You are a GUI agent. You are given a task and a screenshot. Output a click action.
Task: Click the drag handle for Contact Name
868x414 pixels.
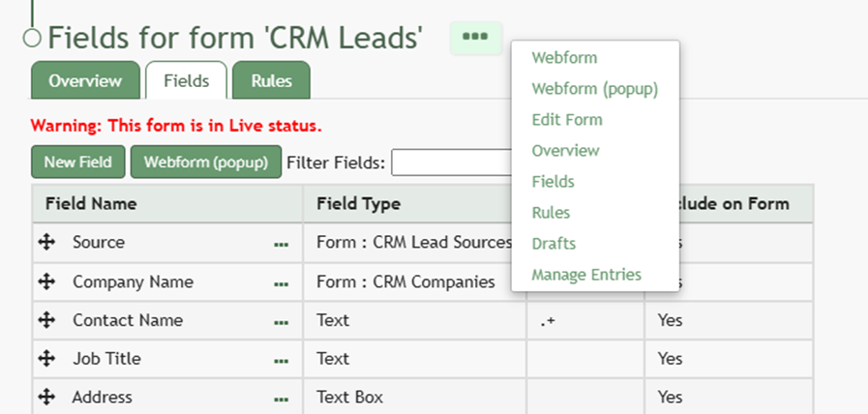(x=45, y=320)
